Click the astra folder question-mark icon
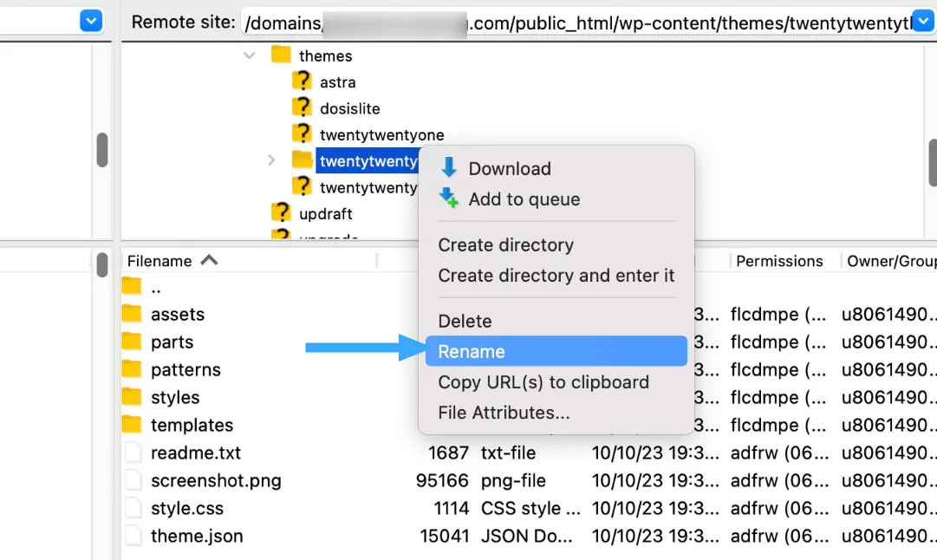937x560 pixels. click(x=302, y=81)
